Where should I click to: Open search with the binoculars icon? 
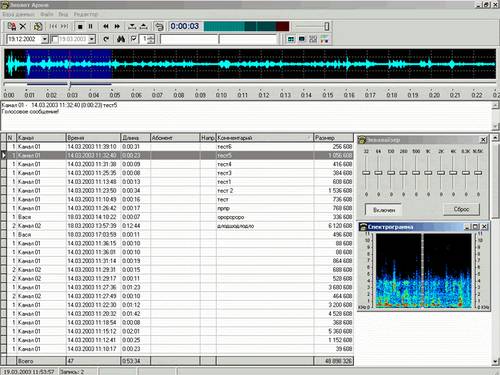(x=121, y=39)
